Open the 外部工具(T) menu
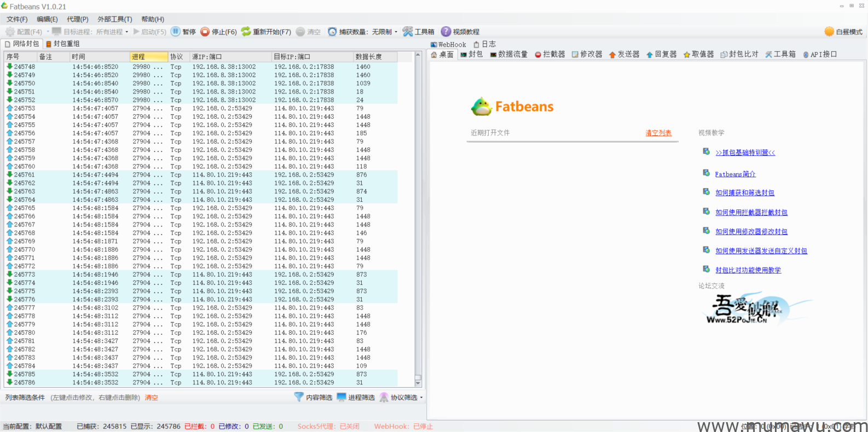This screenshot has height=432, width=868. 114,19
